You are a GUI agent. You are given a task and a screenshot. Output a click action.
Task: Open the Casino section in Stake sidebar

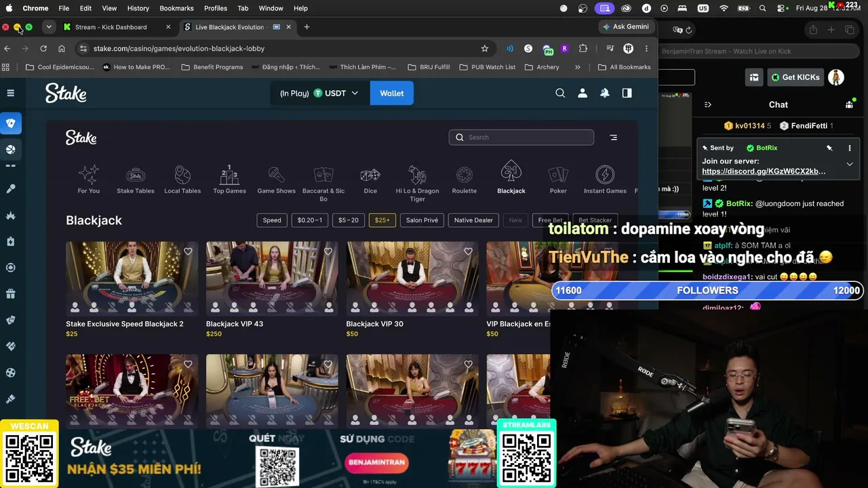[x=11, y=123]
